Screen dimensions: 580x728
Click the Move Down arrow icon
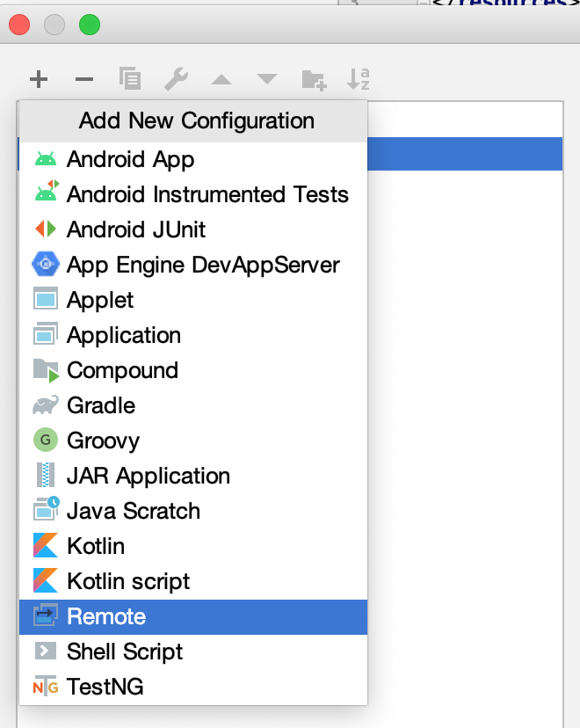point(267,79)
